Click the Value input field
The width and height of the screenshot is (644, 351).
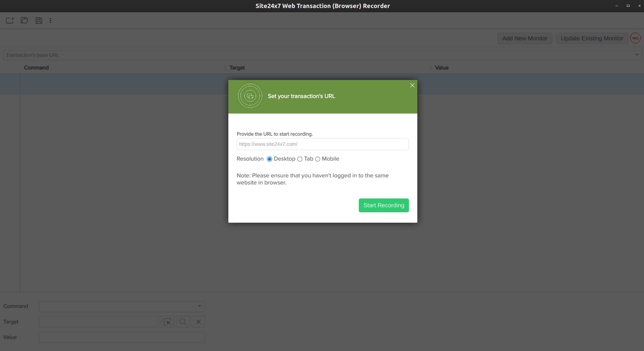pos(122,337)
